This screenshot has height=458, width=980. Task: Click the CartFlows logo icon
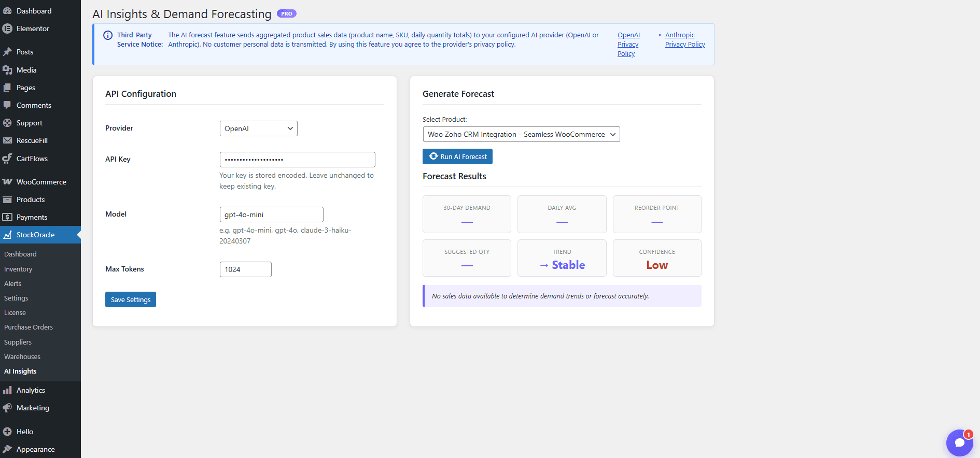[x=7, y=159]
